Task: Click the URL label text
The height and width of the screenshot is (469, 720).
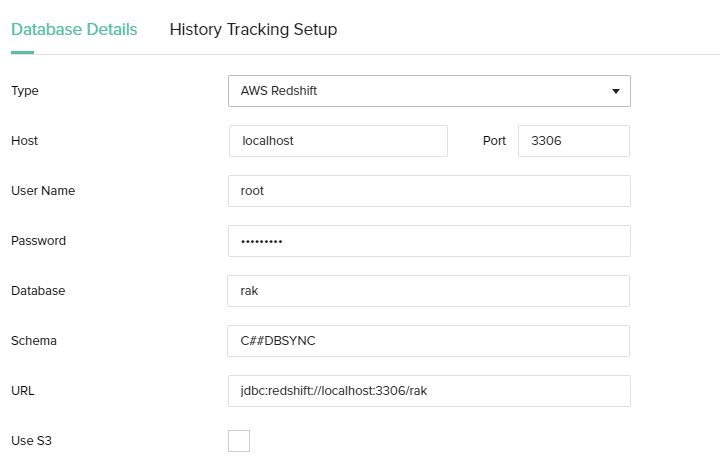Action: [23, 391]
